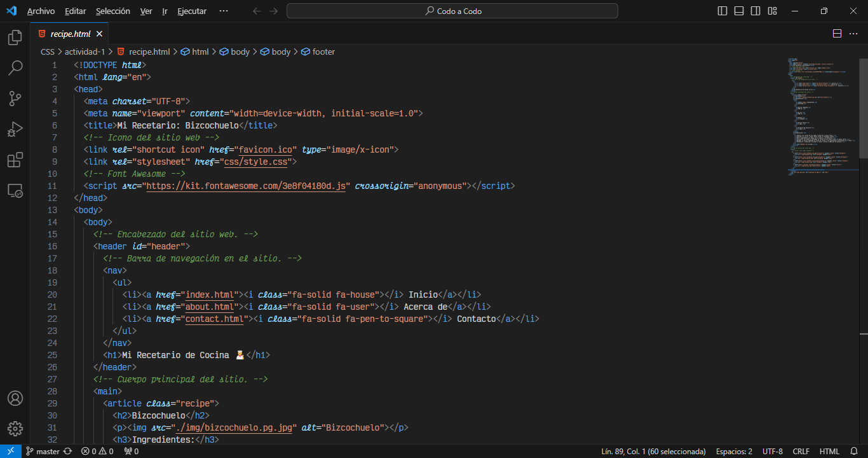Open the Source Control view
Viewport: 868px width, 458px height.
coord(15,99)
